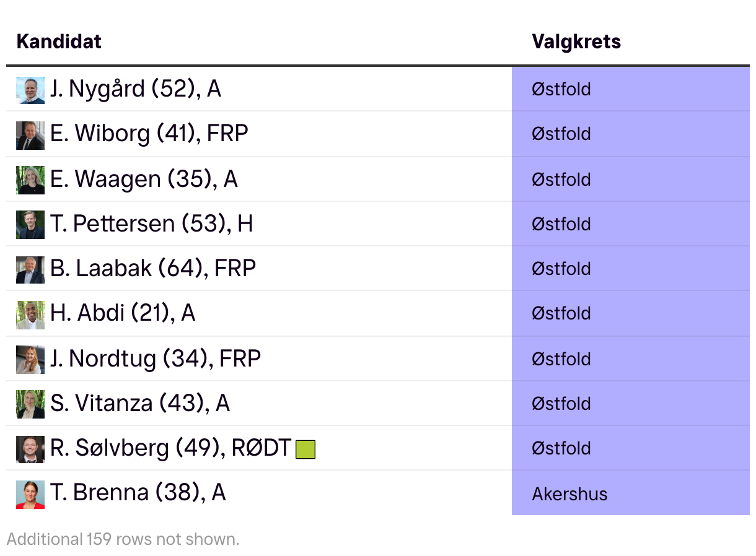Select candidate name R. Sølvberg (49), RØDT
Image resolution: width=756 pixels, height=556 pixels.
(x=170, y=448)
